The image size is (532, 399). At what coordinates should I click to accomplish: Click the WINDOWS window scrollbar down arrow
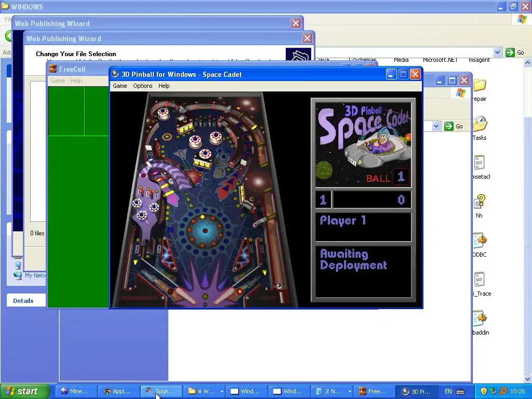(x=528, y=379)
